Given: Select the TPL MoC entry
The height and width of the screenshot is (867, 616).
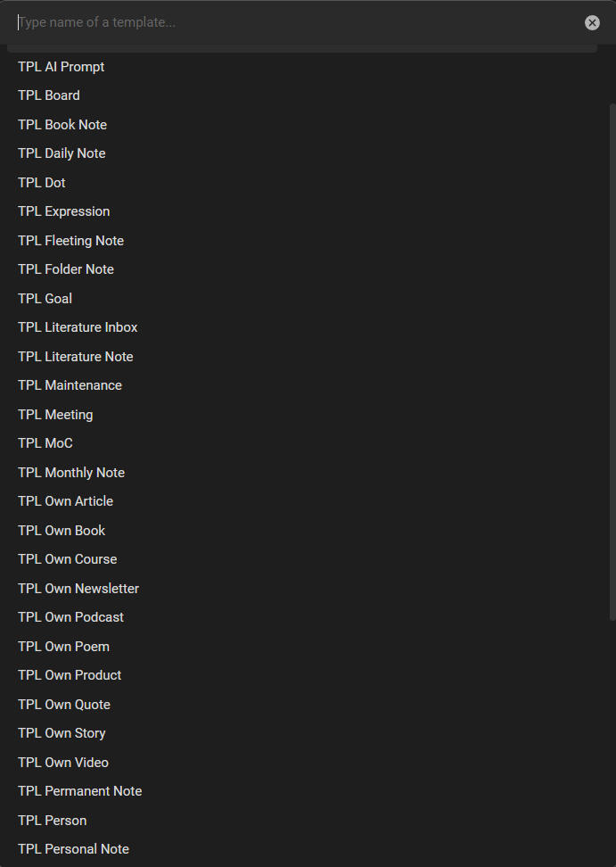Looking at the screenshot, I should [45, 443].
